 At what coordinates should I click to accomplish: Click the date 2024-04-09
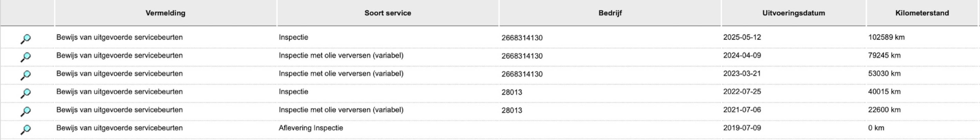click(x=742, y=55)
